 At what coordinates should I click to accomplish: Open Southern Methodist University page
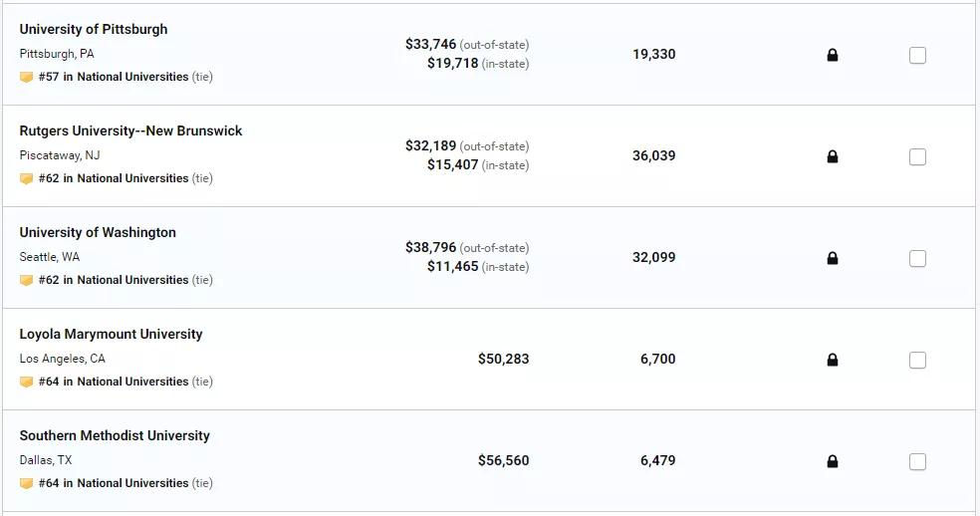(x=115, y=435)
